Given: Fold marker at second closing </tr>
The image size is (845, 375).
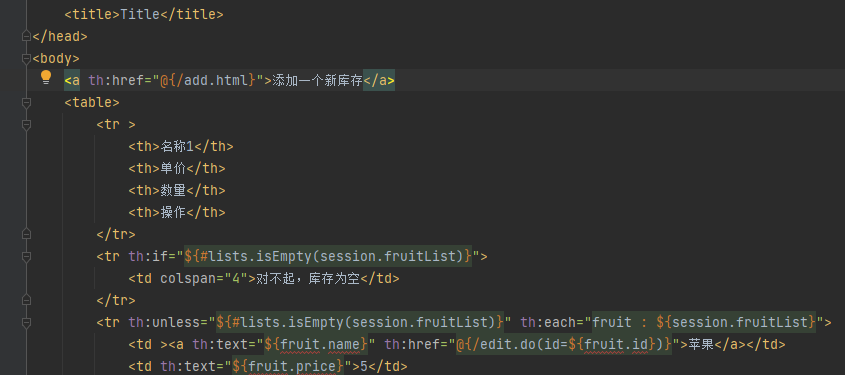Looking at the screenshot, I should click(26, 300).
